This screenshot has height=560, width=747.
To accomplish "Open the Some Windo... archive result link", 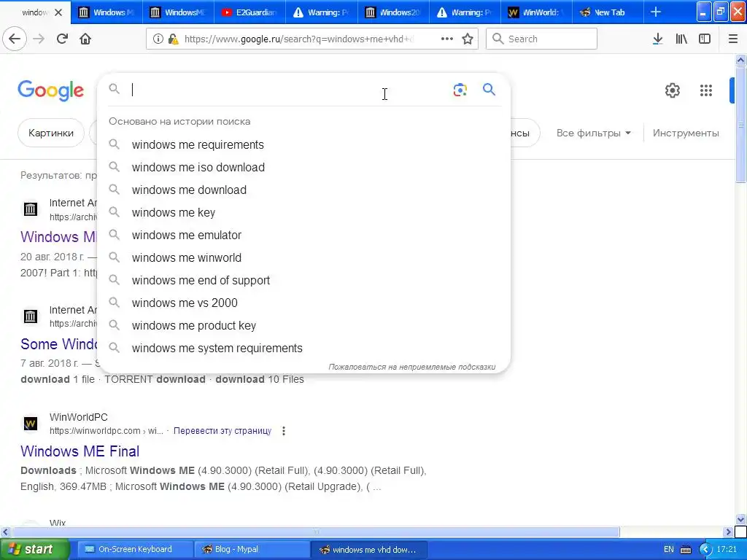I will pyautogui.click(x=58, y=344).
